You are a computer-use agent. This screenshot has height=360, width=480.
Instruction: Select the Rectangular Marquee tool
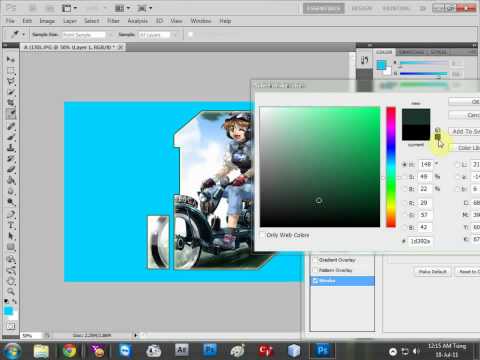(x=11, y=71)
